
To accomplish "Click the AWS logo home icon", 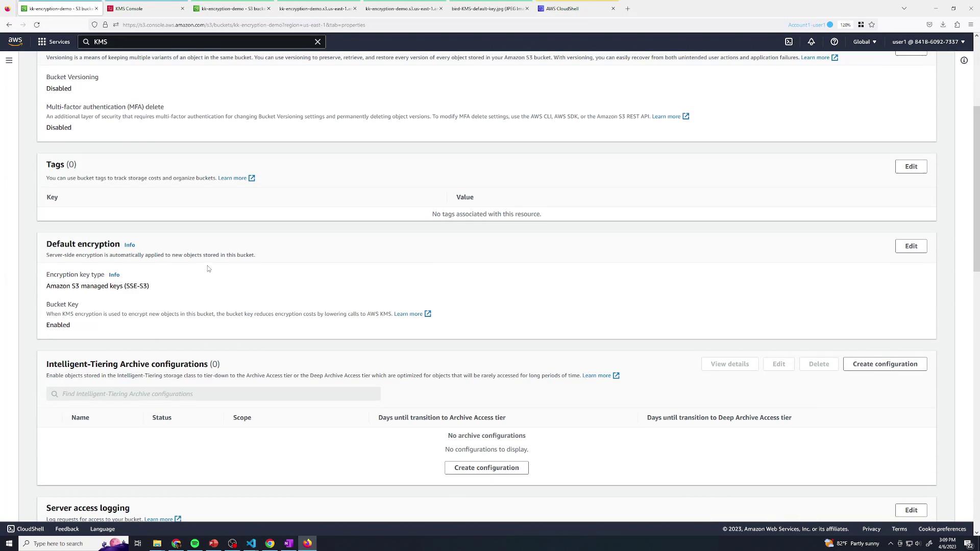I will [15, 42].
